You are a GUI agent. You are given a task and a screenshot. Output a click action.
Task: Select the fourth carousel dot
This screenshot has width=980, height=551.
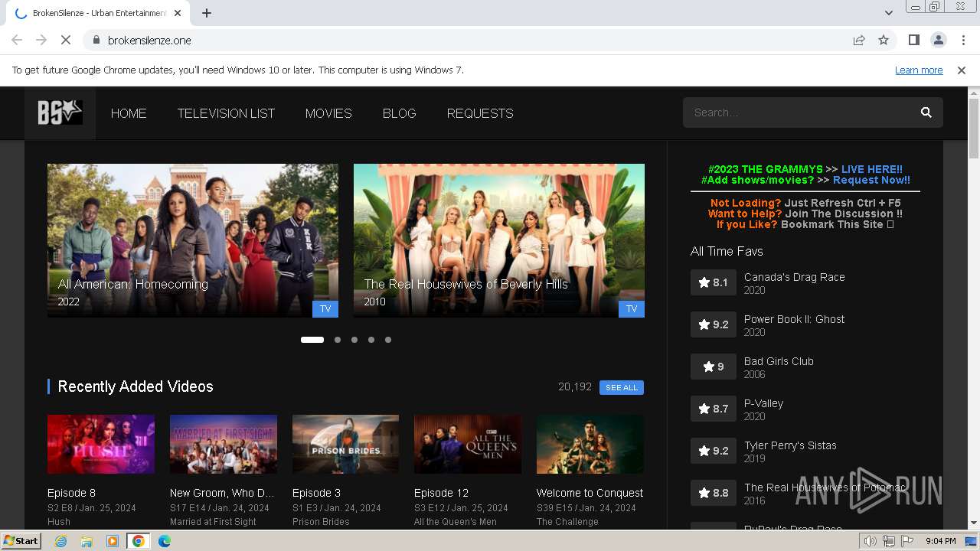371,340
